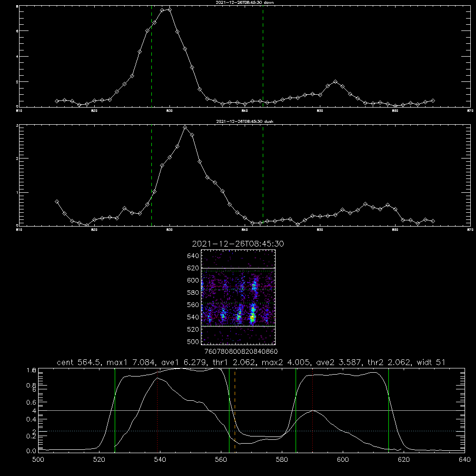Click the '500' label on spectrogram y-axis
Image resolution: width=476 pixels, height=476 pixels.
coord(193,341)
